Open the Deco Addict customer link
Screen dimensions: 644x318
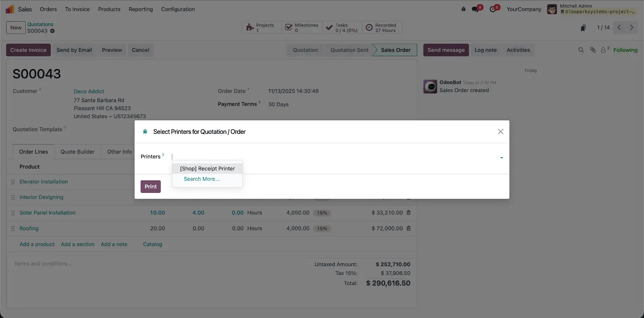(x=89, y=91)
